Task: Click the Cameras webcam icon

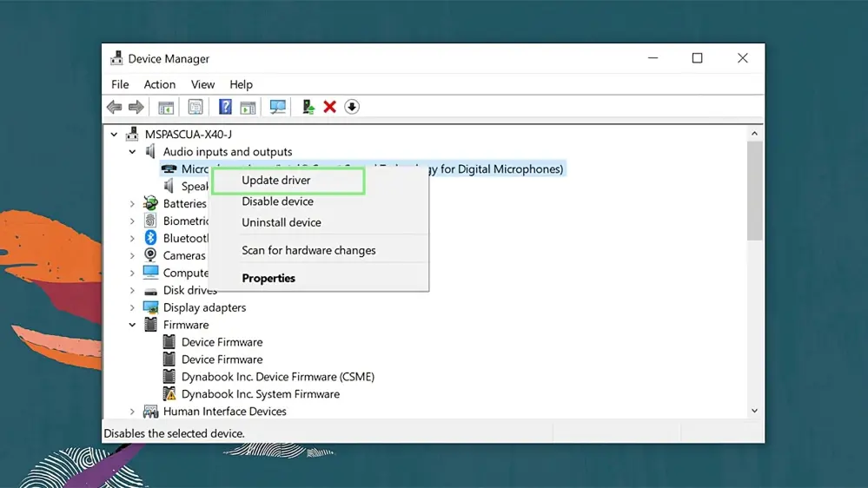Action: tap(150, 255)
